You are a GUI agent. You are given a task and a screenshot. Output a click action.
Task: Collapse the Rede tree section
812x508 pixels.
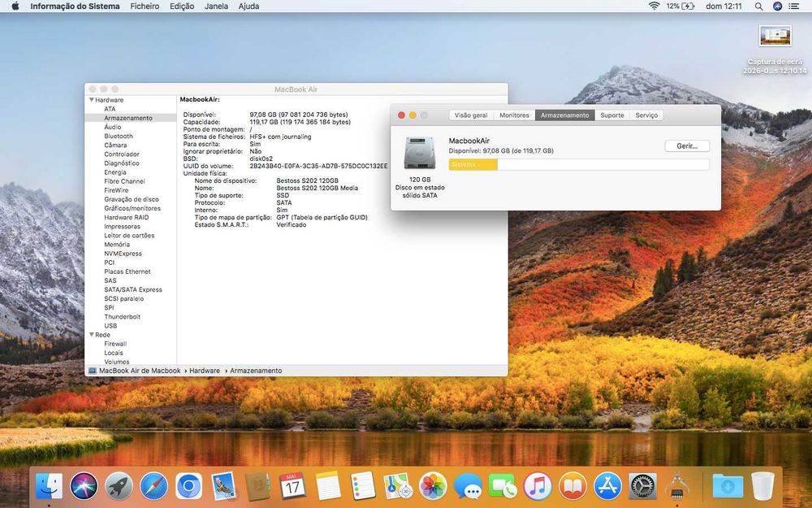point(92,335)
